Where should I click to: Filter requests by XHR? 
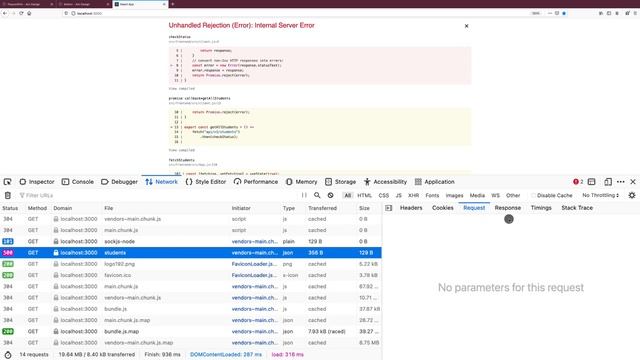coord(413,196)
